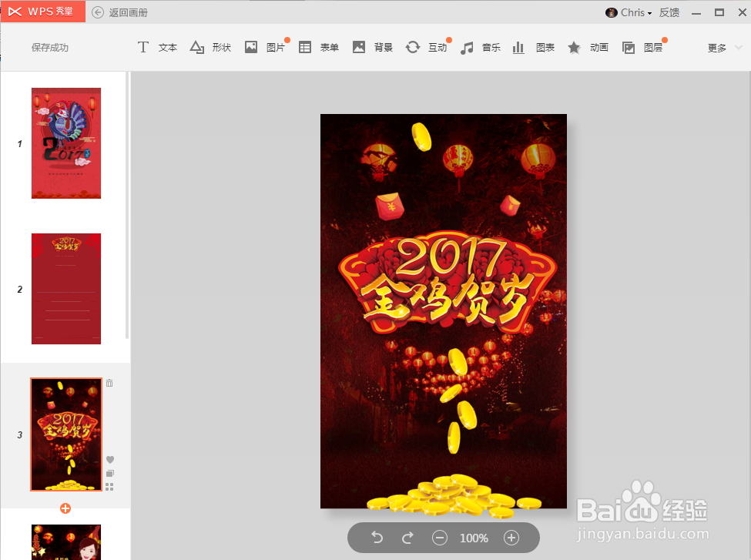Image resolution: width=751 pixels, height=560 pixels.
Task: Open the 图表 chart tool icon
Action: coord(518,48)
